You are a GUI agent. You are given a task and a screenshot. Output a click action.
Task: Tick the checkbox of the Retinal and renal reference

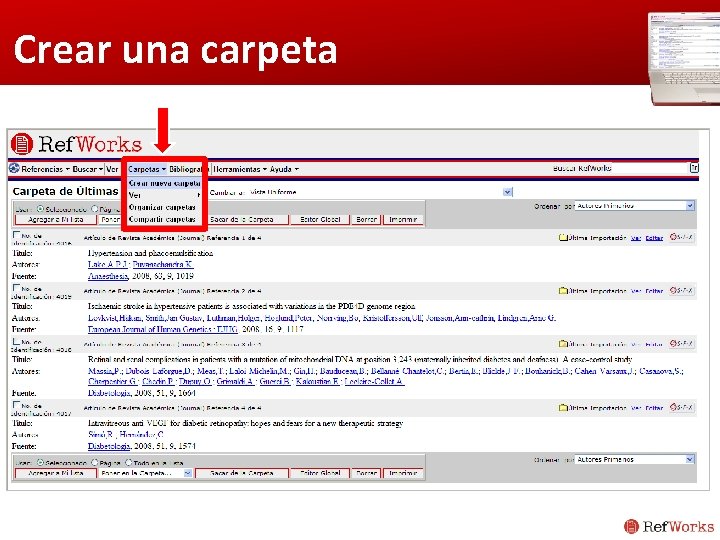pyautogui.click(x=17, y=341)
